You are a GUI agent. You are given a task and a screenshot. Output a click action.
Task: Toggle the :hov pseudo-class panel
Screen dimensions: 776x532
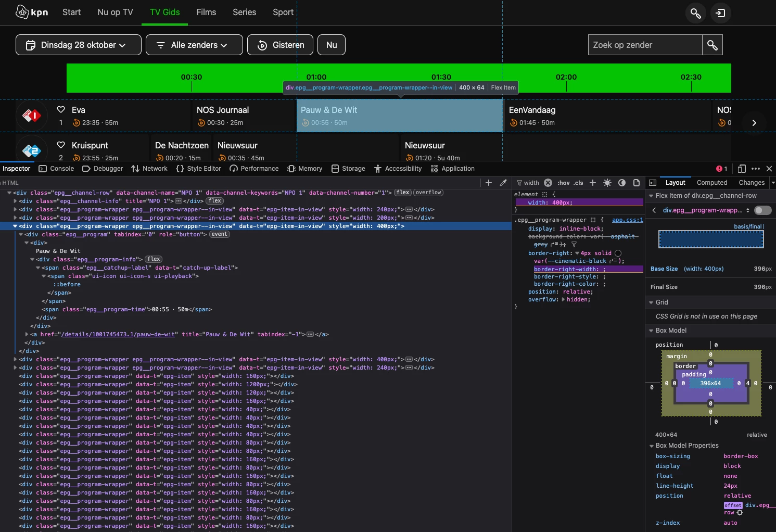(564, 183)
